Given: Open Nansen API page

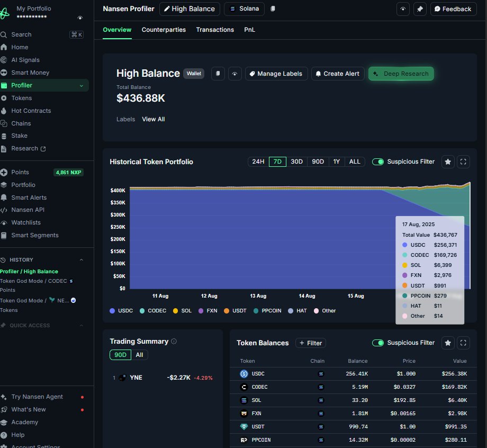Looking at the screenshot, I should pyautogui.click(x=28, y=210).
